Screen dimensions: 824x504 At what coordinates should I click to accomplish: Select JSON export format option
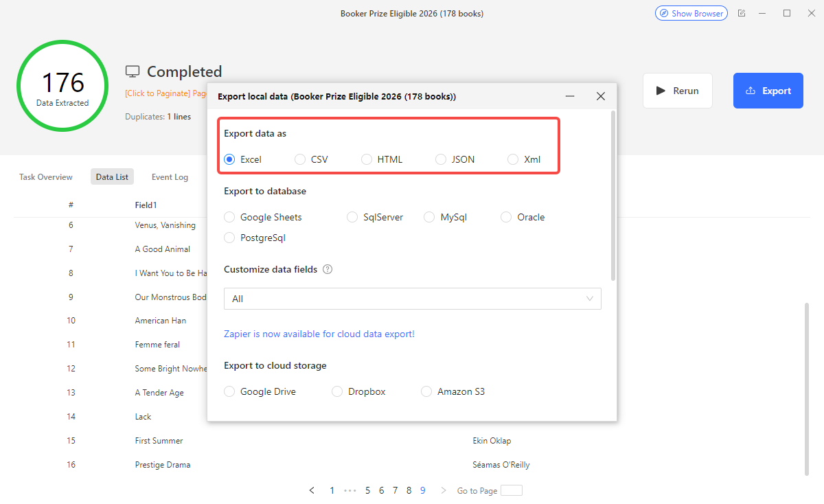pyautogui.click(x=440, y=159)
